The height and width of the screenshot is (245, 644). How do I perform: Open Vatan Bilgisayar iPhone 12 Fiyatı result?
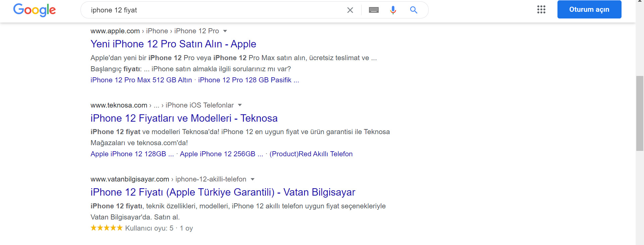pos(222,192)
